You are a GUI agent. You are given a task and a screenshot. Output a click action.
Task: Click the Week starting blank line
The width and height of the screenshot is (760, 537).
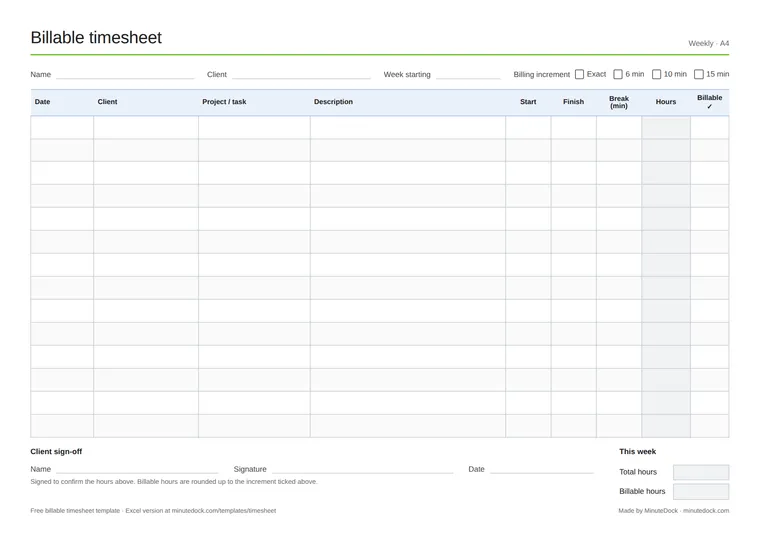coord(468,75)
